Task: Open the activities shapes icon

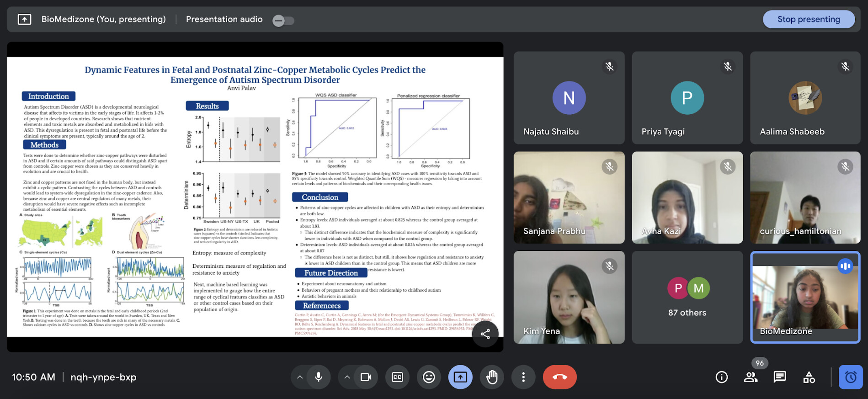Action: pos(809,377)
